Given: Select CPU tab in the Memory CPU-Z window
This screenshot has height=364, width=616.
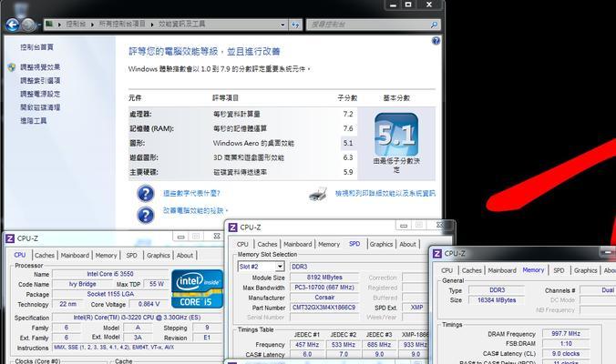Looking at the screenshot, I should [x=447, y=270].
